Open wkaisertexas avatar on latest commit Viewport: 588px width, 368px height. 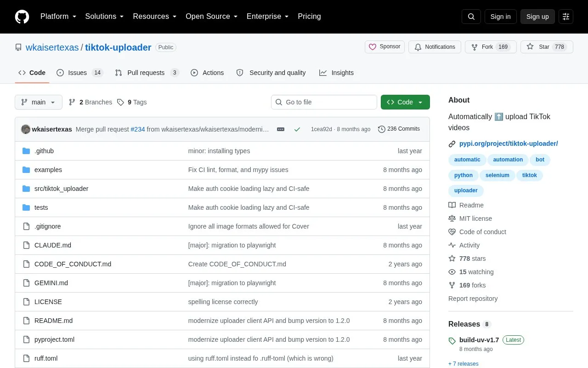tap(26, 129)
